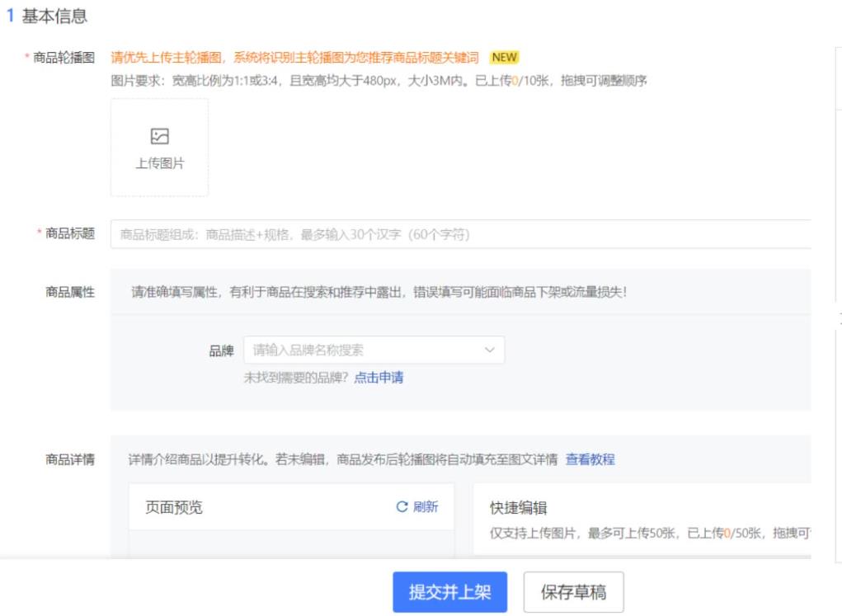Screen dimensions: 842x616
Task: Click the 商品属性 field label
Action: [x=70, y=292]
